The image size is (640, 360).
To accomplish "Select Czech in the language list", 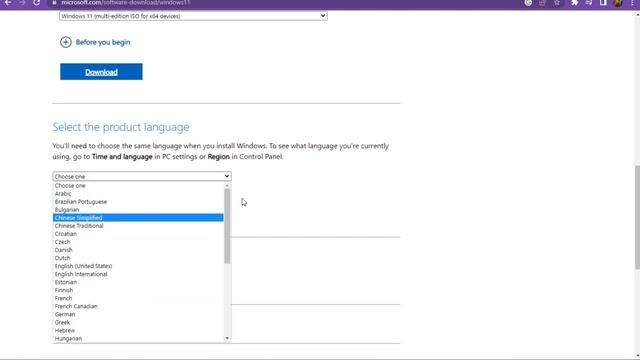I will click(138, 242).
